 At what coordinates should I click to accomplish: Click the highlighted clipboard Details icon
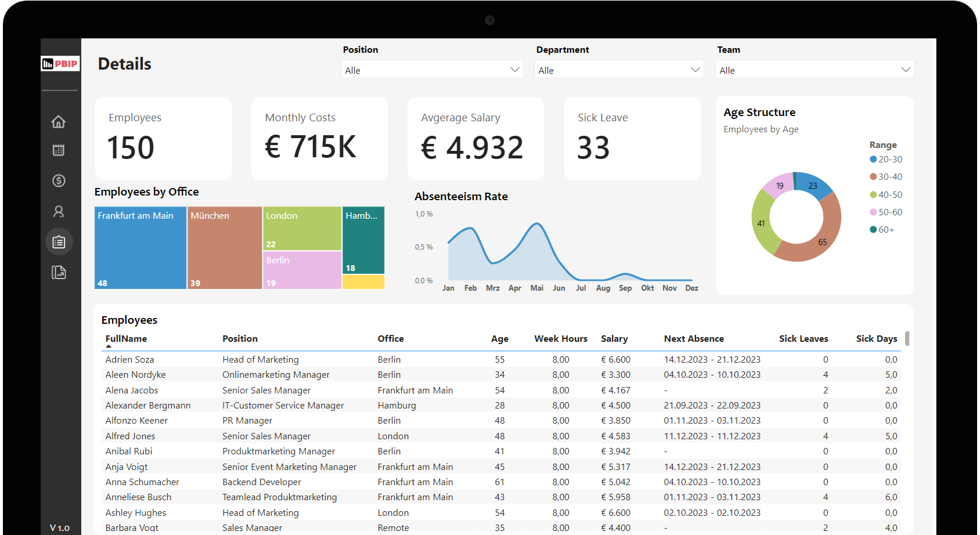coord(59,241)
